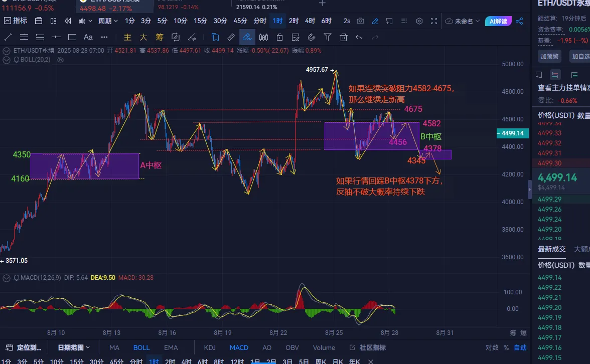Expand the 未命名 layout dropdown

point(463,21)
